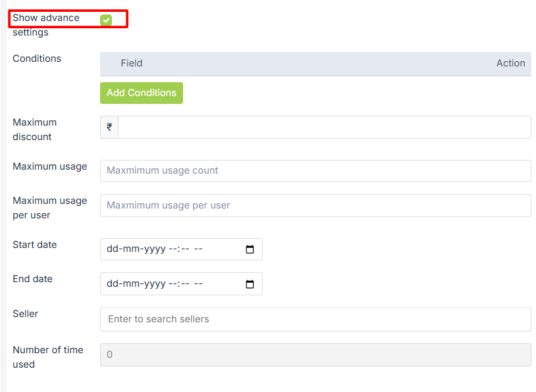Focus the Maximum discount amount field
This screenshot has width=536, height=392.
tap(324, 128)
